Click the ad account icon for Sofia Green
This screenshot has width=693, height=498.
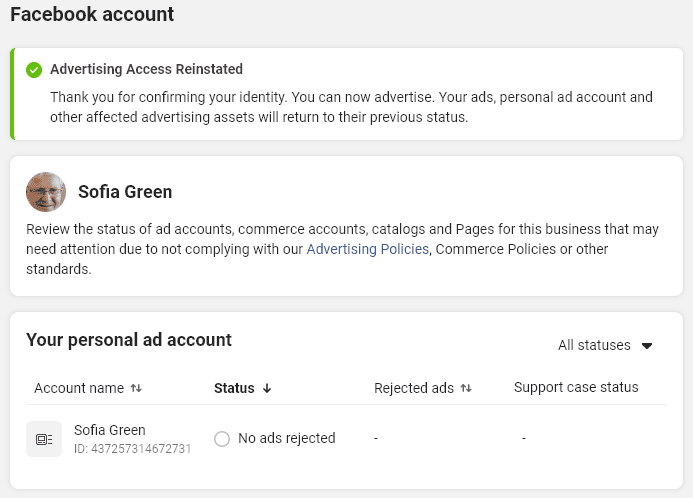[44, 439]
